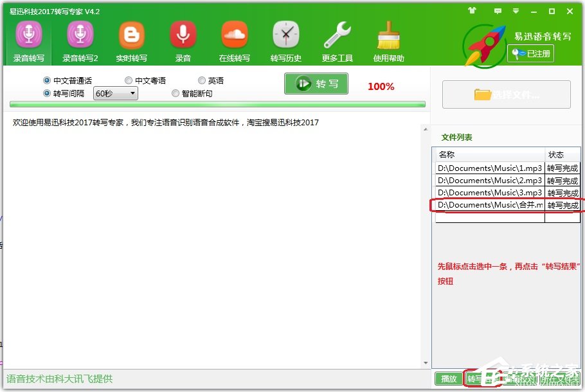Open the 60秒 interval dropdown

click(x=115, y=93)
